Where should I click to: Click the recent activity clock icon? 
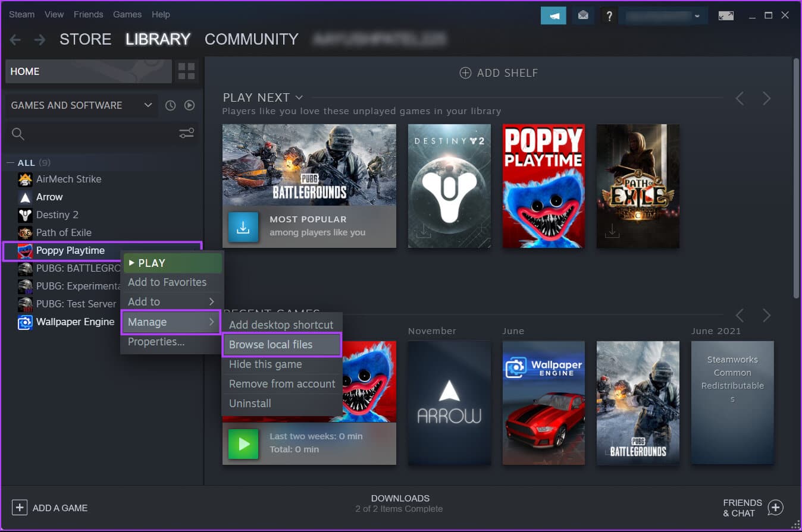pos(171,105)
